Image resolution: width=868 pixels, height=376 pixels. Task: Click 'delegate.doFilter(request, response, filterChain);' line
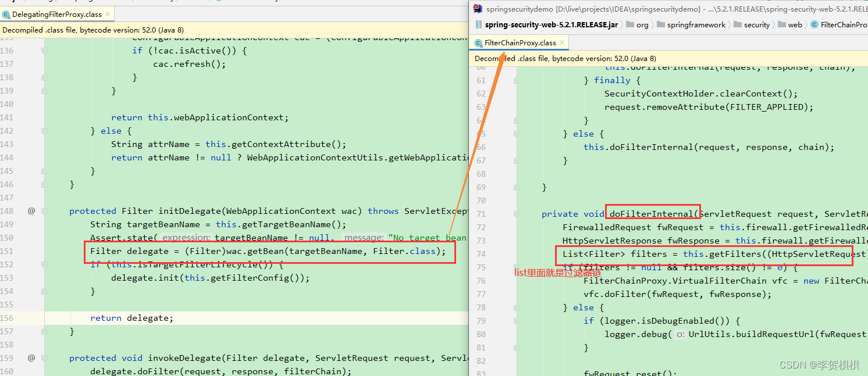[221, 371]
